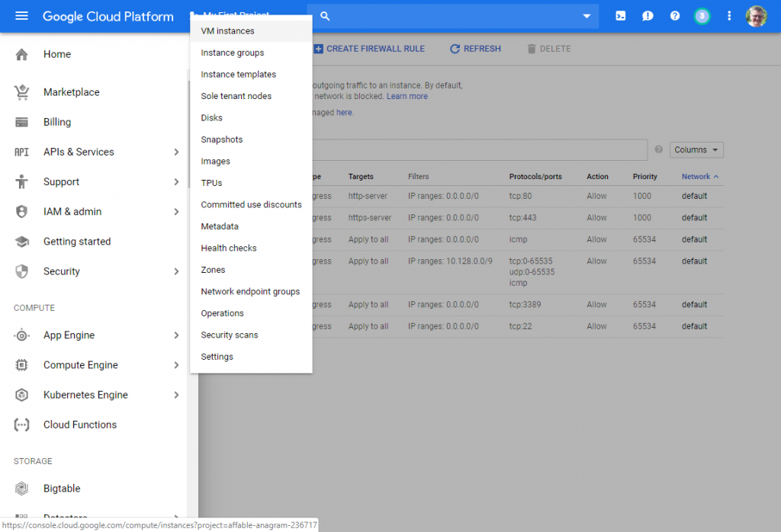Select Instance templates from submenu

click(x=251, y=75)
